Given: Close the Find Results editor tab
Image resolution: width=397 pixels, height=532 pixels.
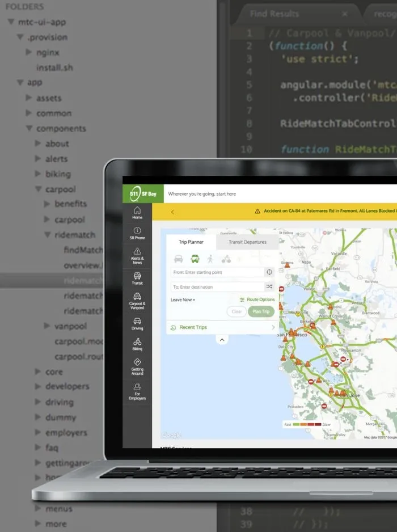Looking at the screenshot, I should (x=344, y=14).
